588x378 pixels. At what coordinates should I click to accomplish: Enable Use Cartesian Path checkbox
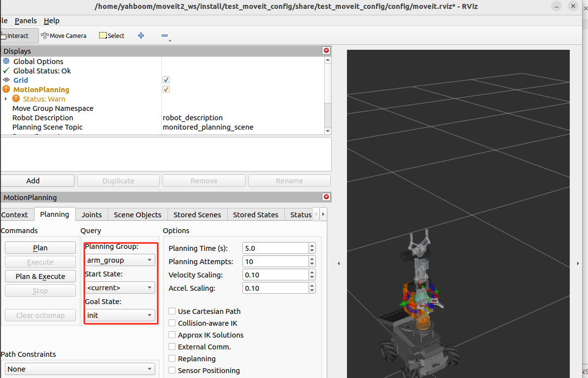[172, 311]
